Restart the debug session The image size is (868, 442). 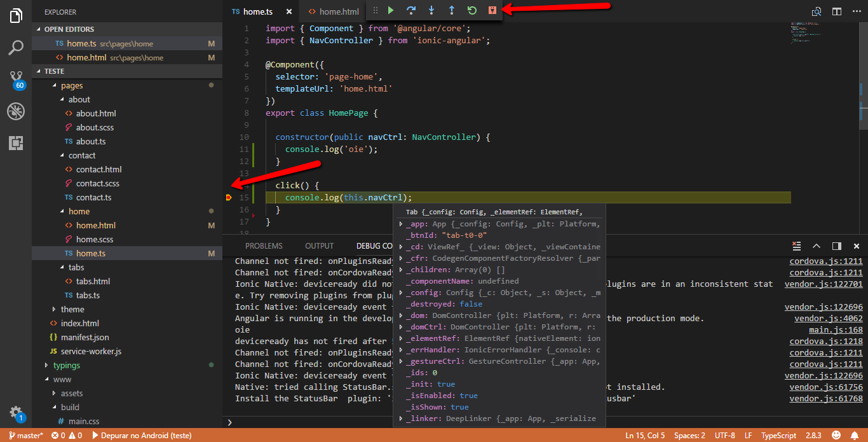471,10
